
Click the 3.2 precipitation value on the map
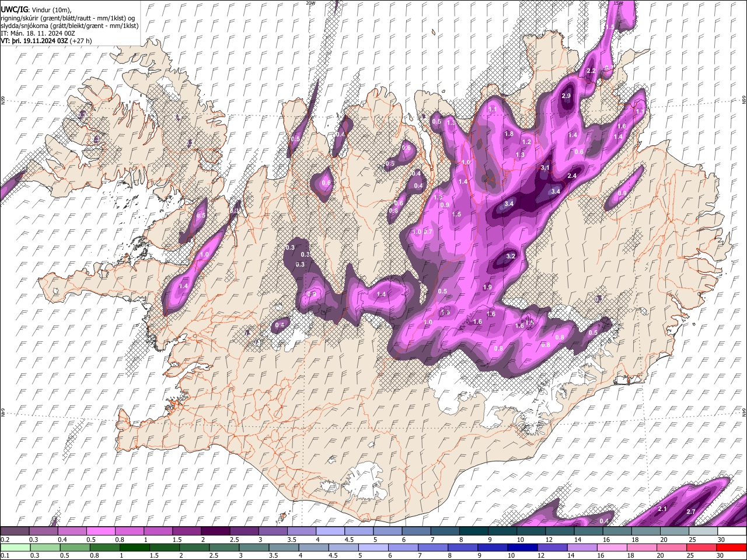(510, 256)
